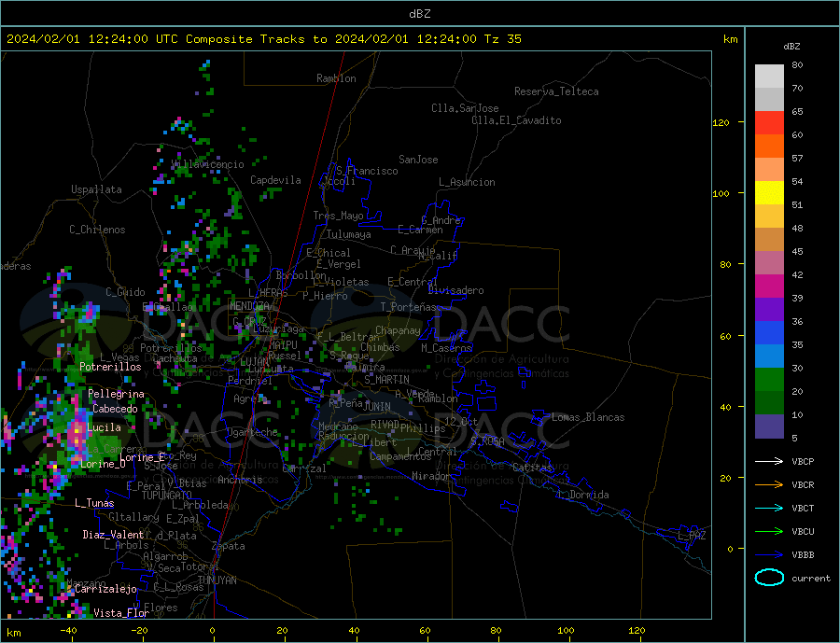Click the Phillips label
The height and width of the screenshot is (643, 840).
pyautogui.click(x=423, y=428)
